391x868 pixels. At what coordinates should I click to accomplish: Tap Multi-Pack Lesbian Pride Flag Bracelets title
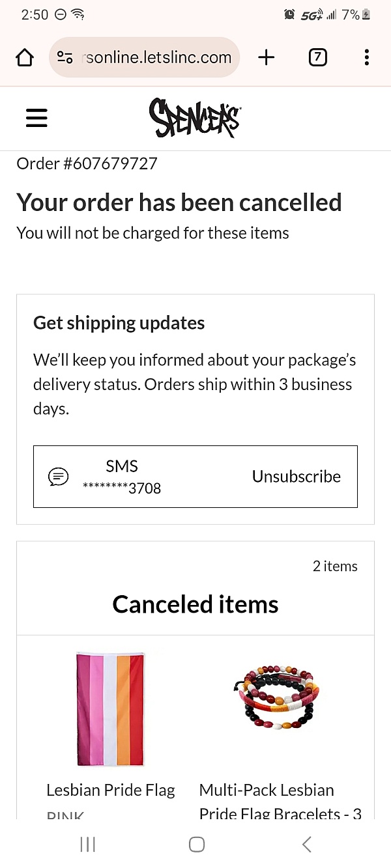click(x=267, y=791)
